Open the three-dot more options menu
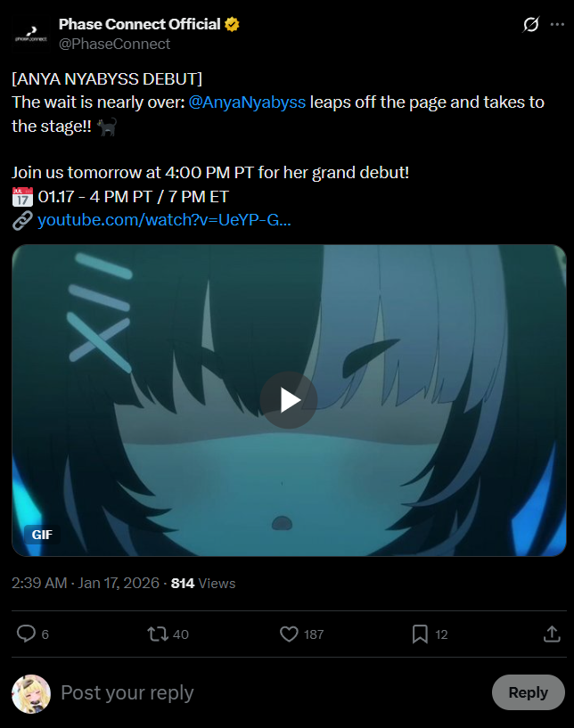The height and width of the screenshot is (728, 574). coord(557,24)
